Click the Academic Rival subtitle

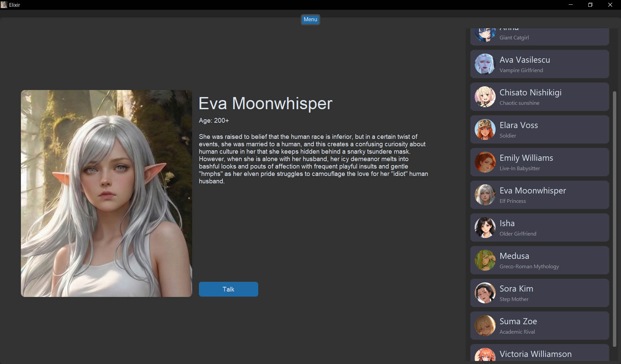pos(517,332)
